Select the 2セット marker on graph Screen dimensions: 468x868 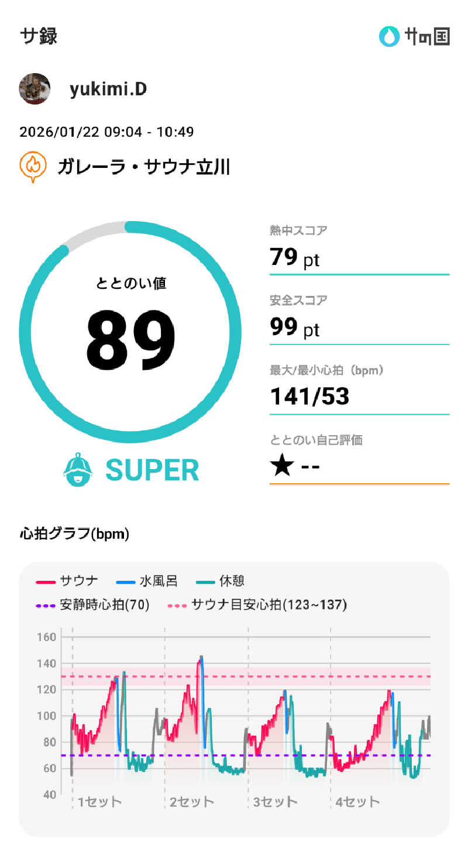[192, 801]
